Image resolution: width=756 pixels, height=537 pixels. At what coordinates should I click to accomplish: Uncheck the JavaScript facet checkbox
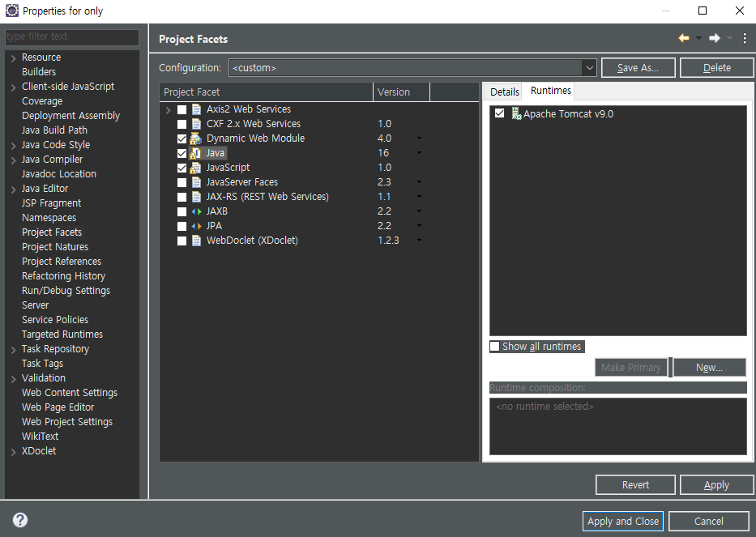coord(182,168)
